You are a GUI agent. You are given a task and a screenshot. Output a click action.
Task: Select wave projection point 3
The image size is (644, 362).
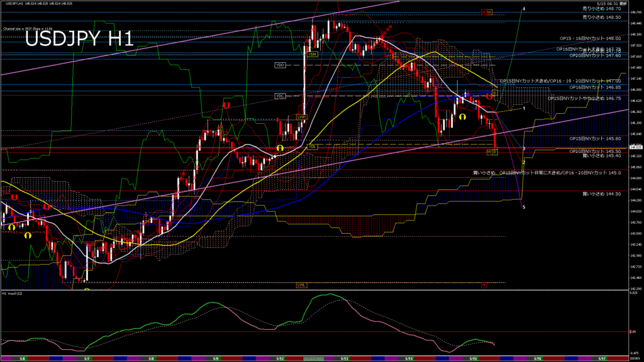524,148
